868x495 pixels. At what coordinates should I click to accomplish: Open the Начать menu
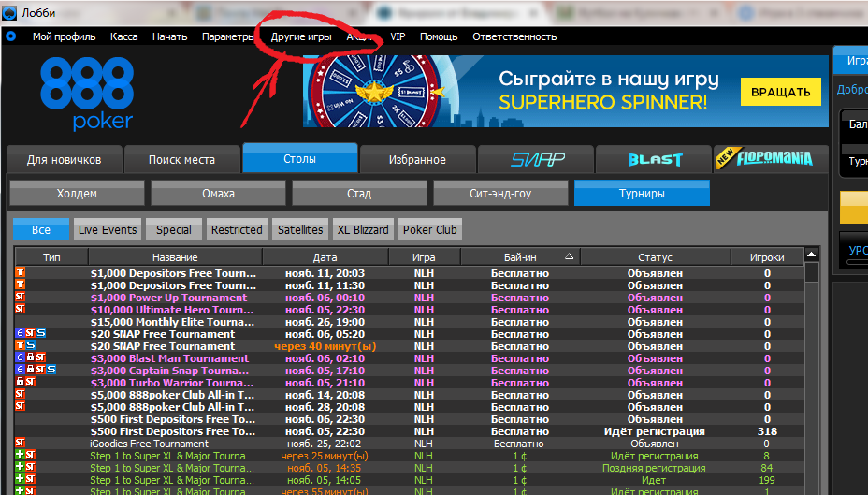pos(170,36)
